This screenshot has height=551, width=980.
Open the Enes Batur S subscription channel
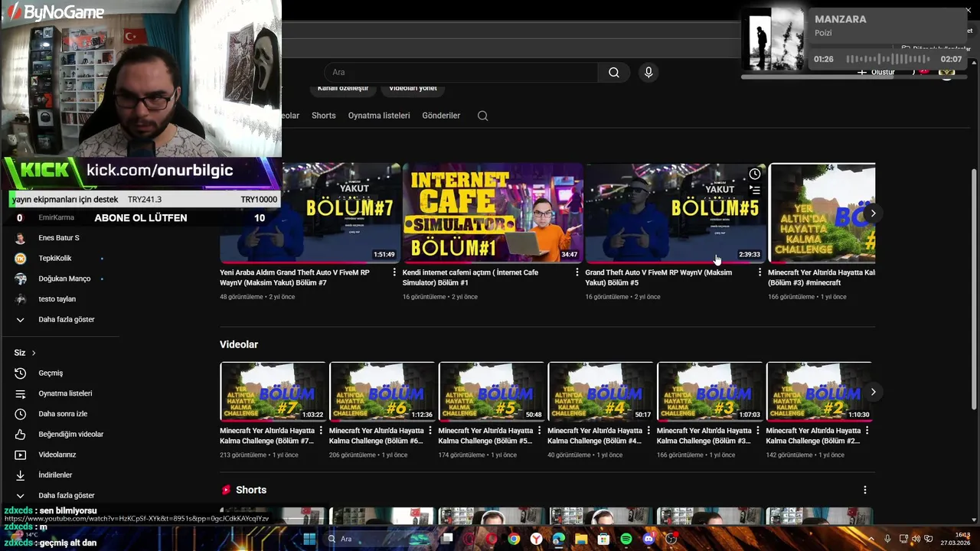tap(60, 238)
